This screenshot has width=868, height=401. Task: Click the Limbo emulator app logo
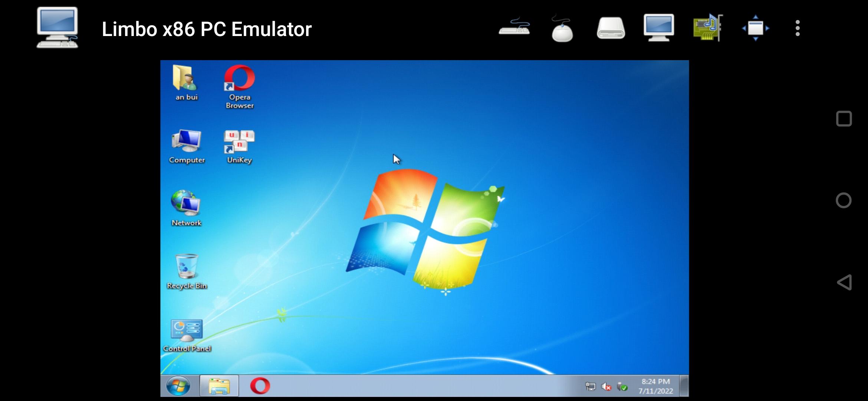(x=57, y=28)
